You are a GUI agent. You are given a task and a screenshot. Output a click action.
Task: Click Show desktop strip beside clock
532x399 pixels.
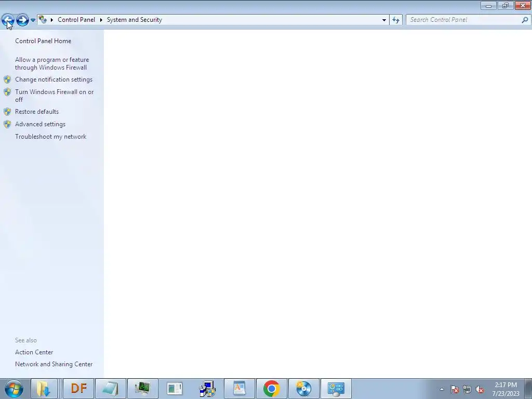[528, 389]
